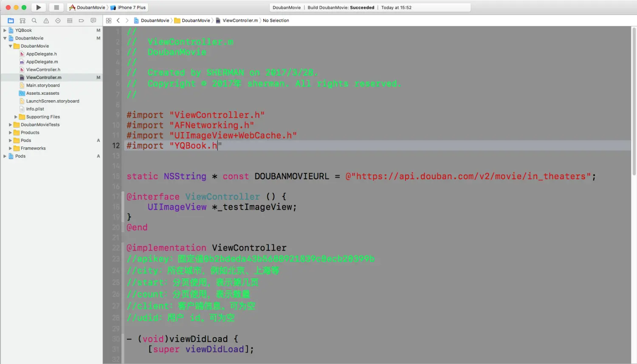Go back in editor history
This screenshot has height=364, width=637.
[118, 20]
